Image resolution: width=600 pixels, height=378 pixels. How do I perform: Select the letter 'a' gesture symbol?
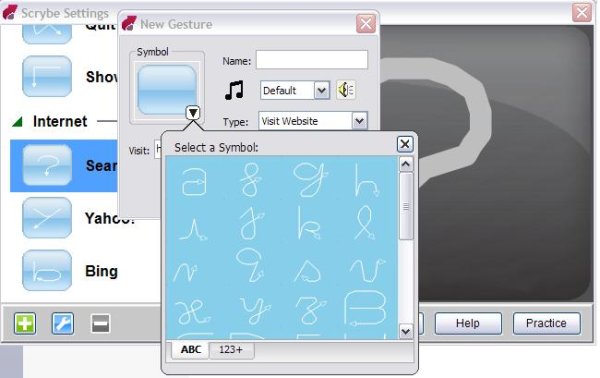pos(194,181)
